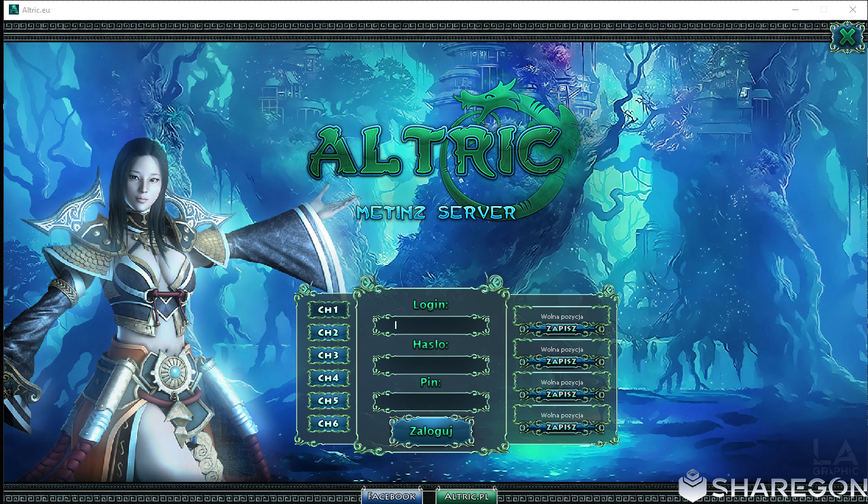Image resolution: width=868 pixels, height=504 pixels.
Task: Save account using the topmost Zapisz button
Action: [561, 329]
